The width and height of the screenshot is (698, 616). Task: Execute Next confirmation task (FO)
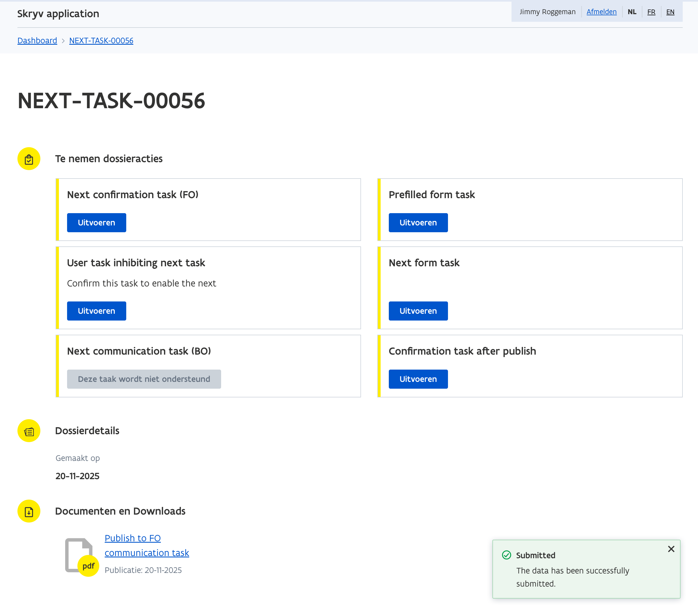(x=96, y=223)
